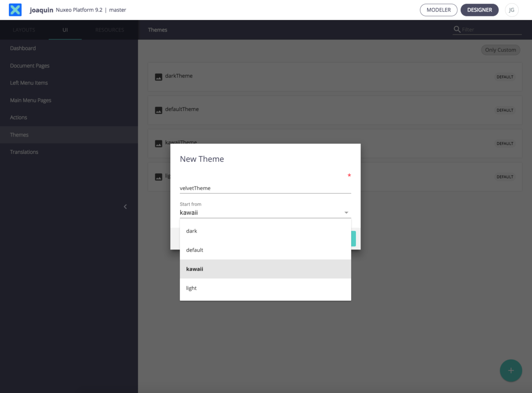Switch to the LAYOUTS tab
532x393 pixels.
coord(24,30)
